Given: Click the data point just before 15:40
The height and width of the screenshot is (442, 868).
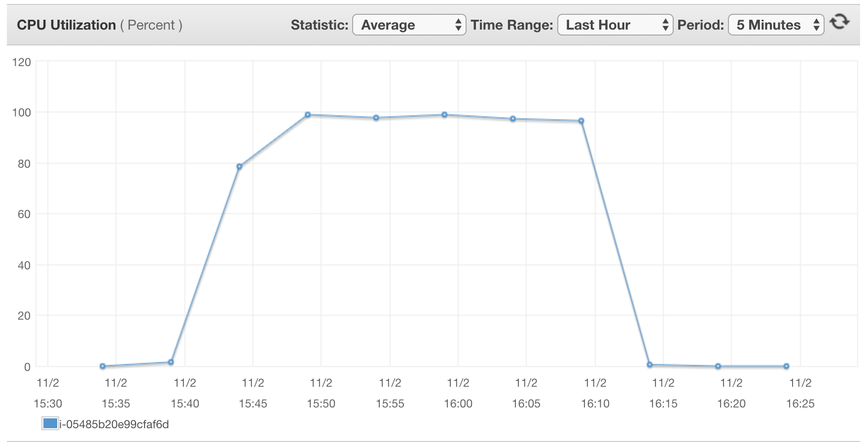Looking at the screenshot, I should [171, 362].
